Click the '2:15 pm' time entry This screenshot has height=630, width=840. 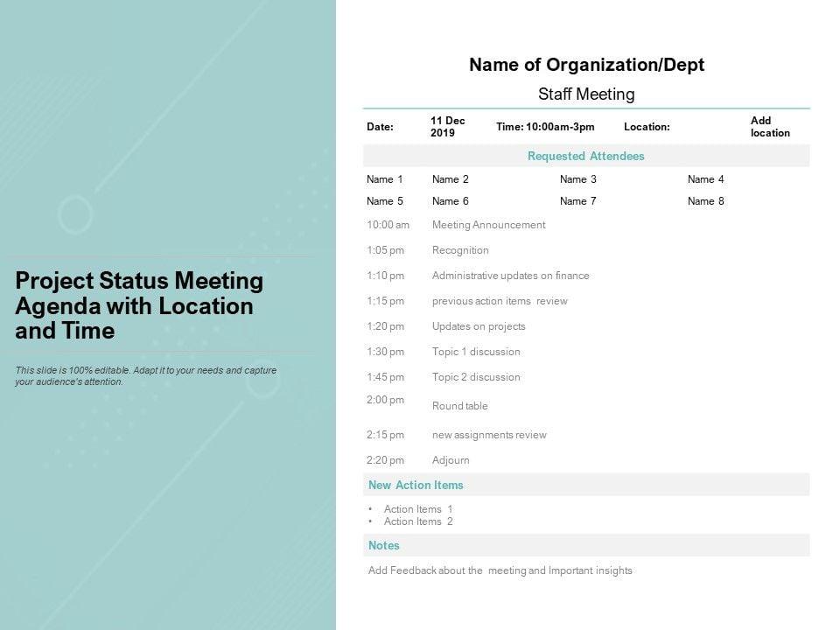click(385, 435)
